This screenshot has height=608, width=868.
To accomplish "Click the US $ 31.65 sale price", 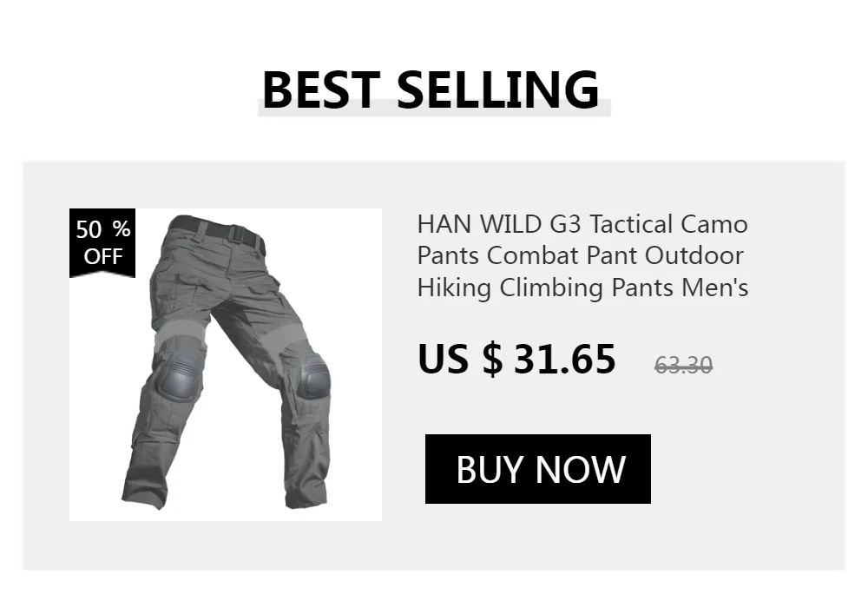I will coord(516,359).
